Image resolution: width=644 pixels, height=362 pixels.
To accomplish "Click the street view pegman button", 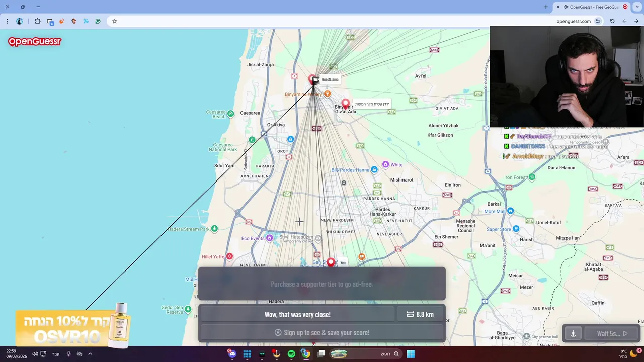I will [x=573, y=333].
